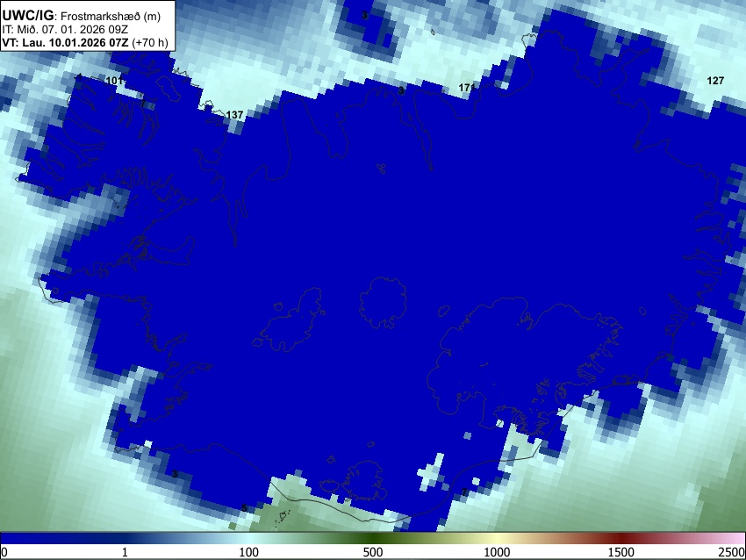Click the color scale label '1'
Viewport: 746px width, 560px height.
point(125,552)
